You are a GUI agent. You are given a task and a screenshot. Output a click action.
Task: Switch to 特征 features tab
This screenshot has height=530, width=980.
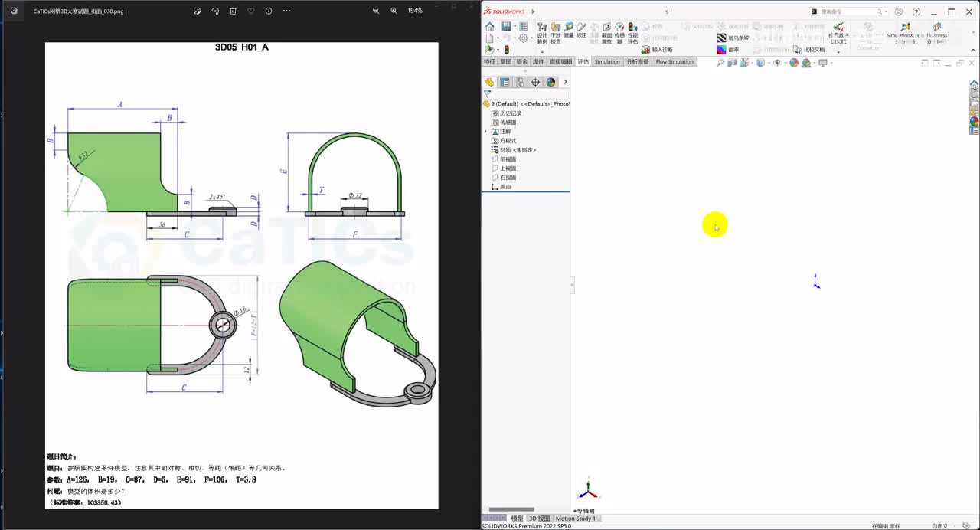pos(489,62)
